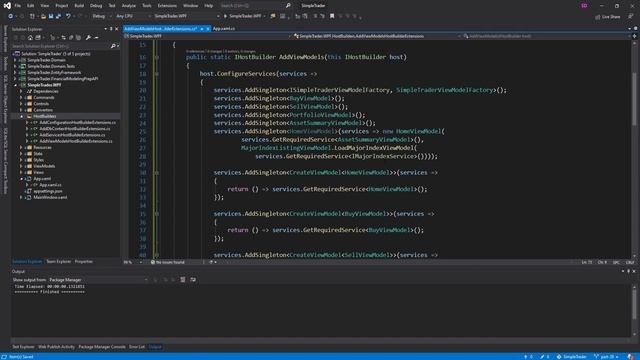Viewport: 640px width, 360px height.
Task: Click the Clear All icon in Output panel
Action: click(x=183, y=280)
